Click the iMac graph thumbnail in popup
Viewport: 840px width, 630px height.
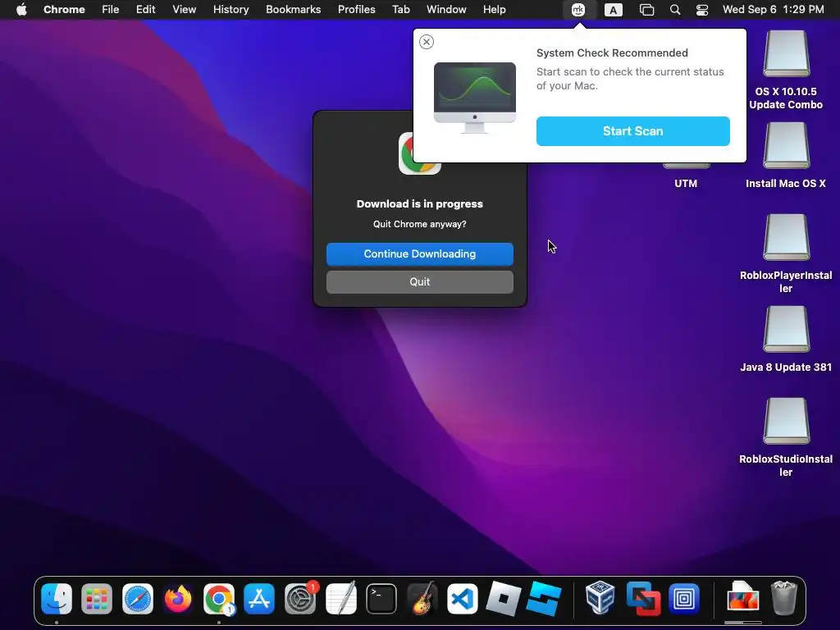point(475,98)
